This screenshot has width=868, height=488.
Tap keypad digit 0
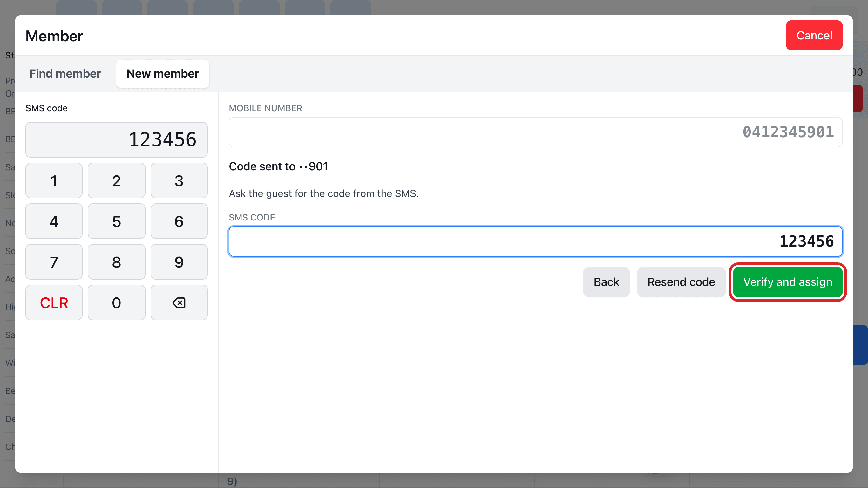click(x=116, y=302)
